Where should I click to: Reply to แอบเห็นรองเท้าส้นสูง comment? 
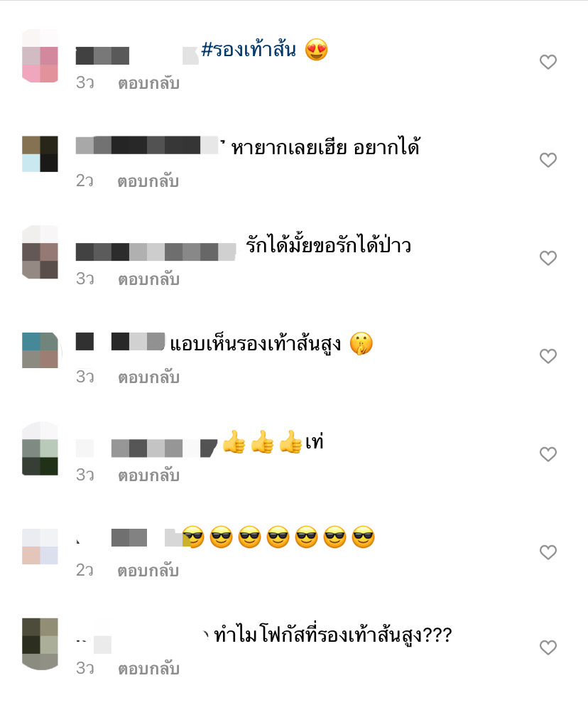(x=148, y=377)
